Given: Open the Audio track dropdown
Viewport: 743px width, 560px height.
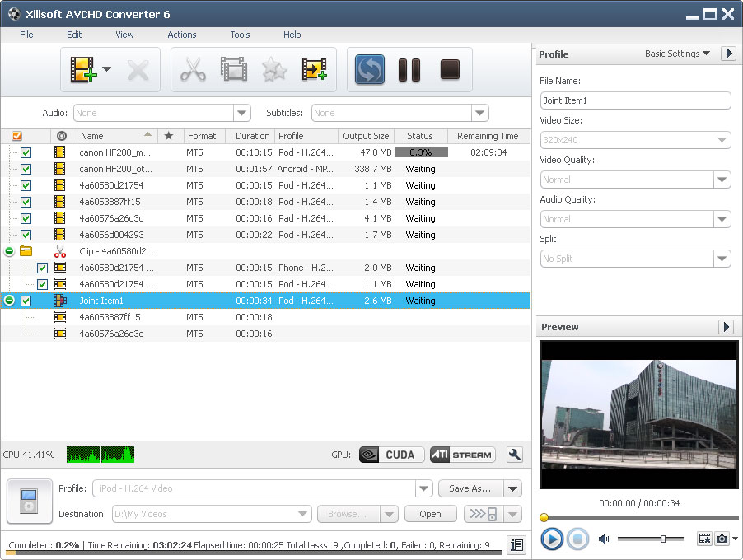Looking at the screenshot, I should [241, 113].
